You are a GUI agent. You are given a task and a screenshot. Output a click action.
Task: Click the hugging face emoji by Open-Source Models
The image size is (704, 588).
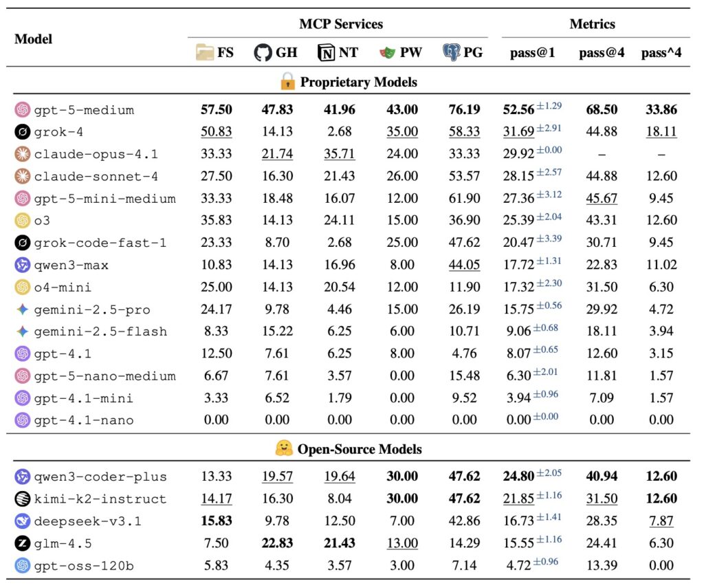pyautogui.click(x=283, y=449)
